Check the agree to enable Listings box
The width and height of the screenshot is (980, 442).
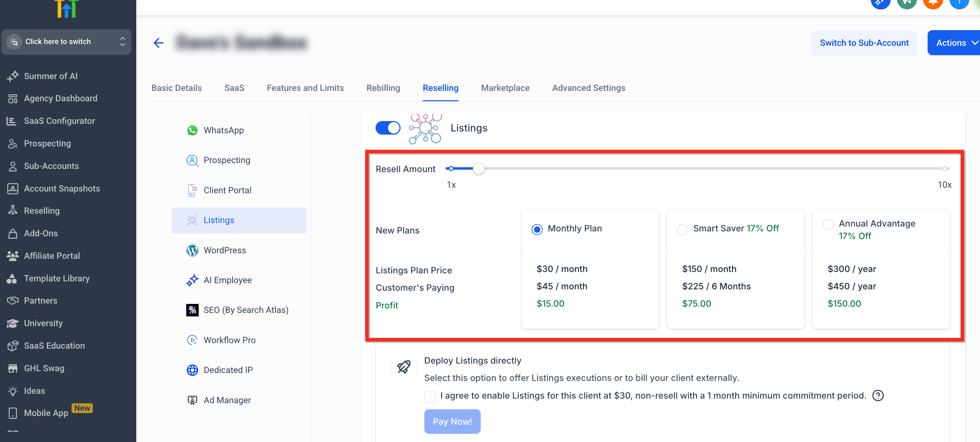coord(430,396)
